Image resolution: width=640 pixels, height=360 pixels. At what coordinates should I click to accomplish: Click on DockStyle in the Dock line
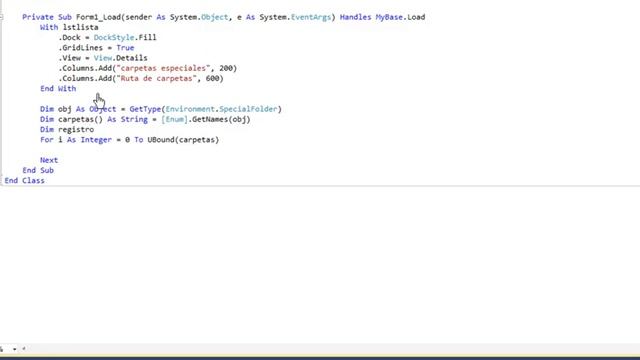[114, 38]
